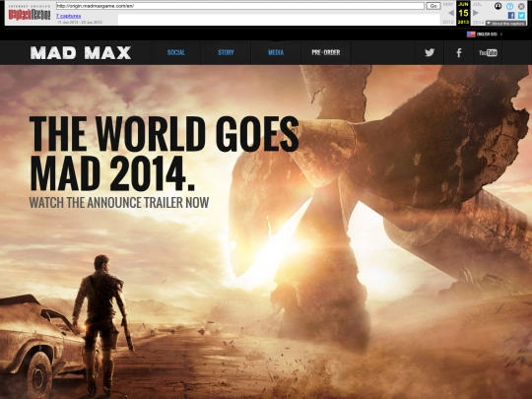This screenshot has width=532, height=399.
Task: Open the PRE-ORDER menu item
Action: tap(326, 52)
